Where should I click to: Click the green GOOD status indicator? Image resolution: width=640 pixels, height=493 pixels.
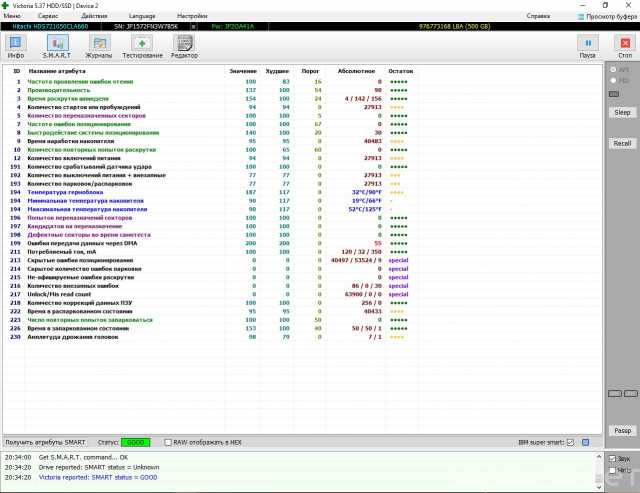[x=136, y=442]
